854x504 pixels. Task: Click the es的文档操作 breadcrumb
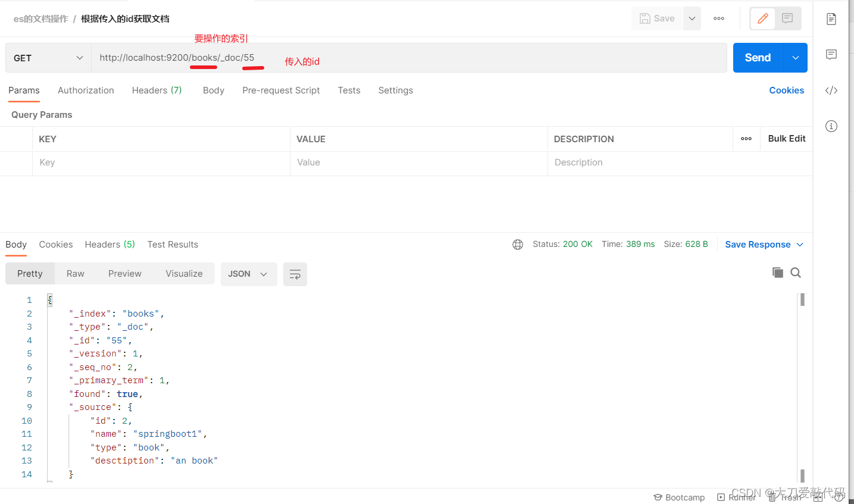point(41,19)
